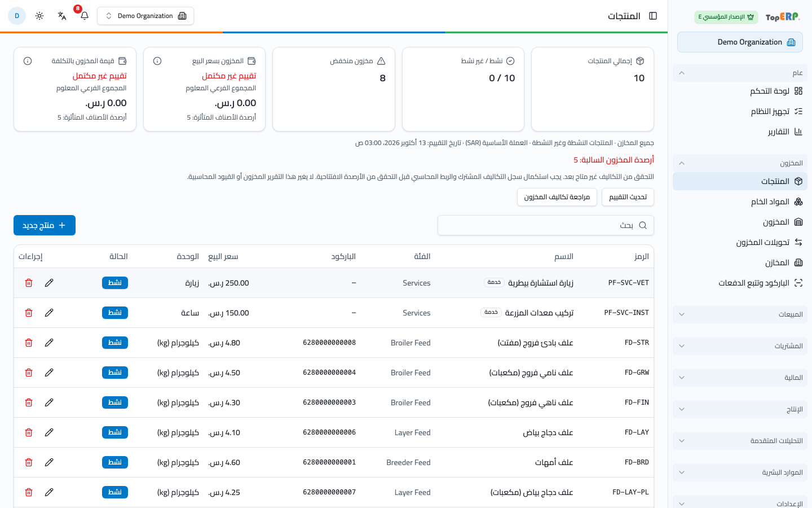
Task: Switch the light/dark theme
Action: point(39,16)
